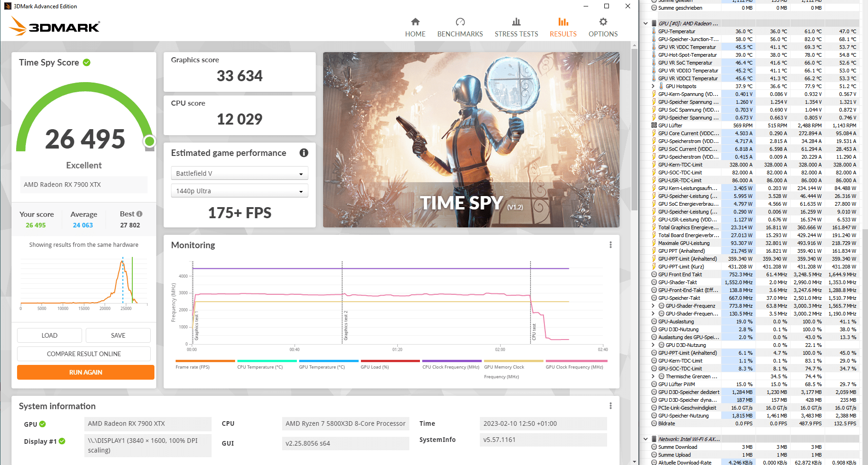Image resolution: width=868 pixels, height=465 pixels.
Task: Click the AMD Ryzen 7 5800X3D CPU field
Action: 345,423
